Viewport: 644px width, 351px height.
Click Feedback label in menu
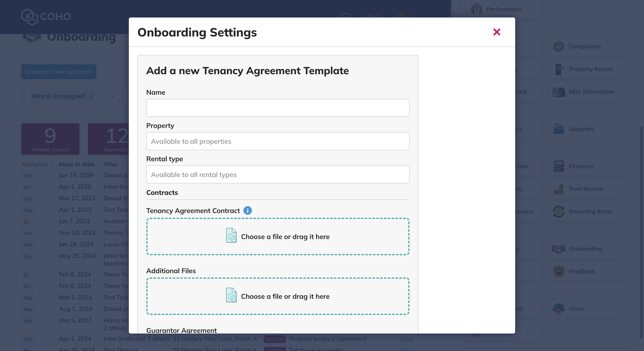[x=582, y=271]
